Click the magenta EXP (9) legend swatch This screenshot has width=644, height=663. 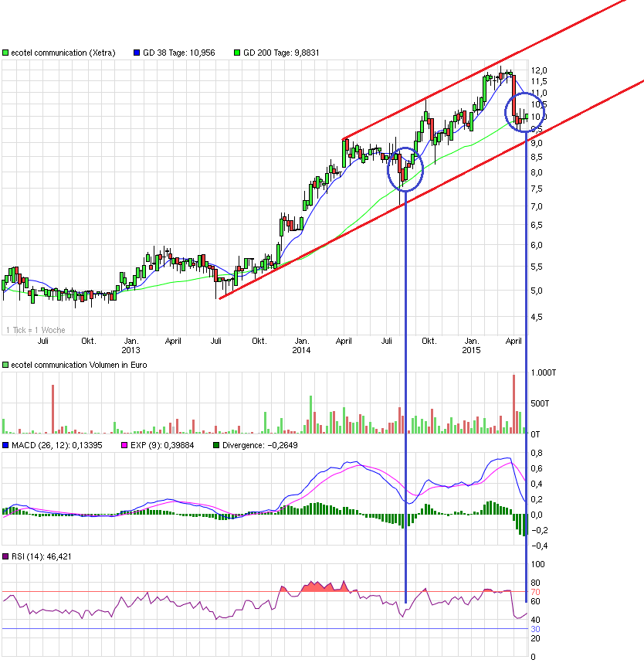click(124, 445)
